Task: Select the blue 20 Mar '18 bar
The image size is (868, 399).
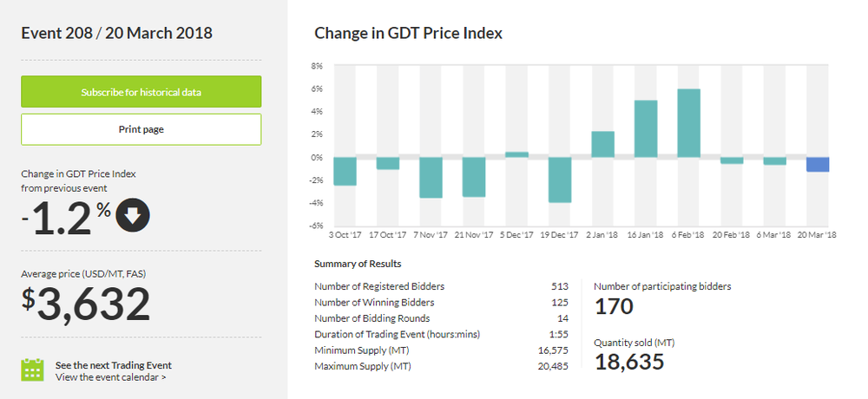Action: pyautogui.click(x=818, y=164)
